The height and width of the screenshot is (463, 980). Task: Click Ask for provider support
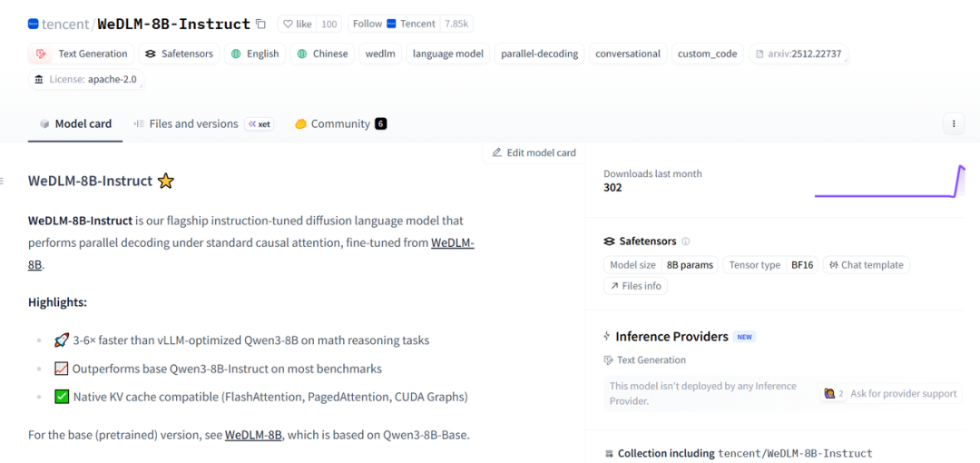[x=903, y=393]
